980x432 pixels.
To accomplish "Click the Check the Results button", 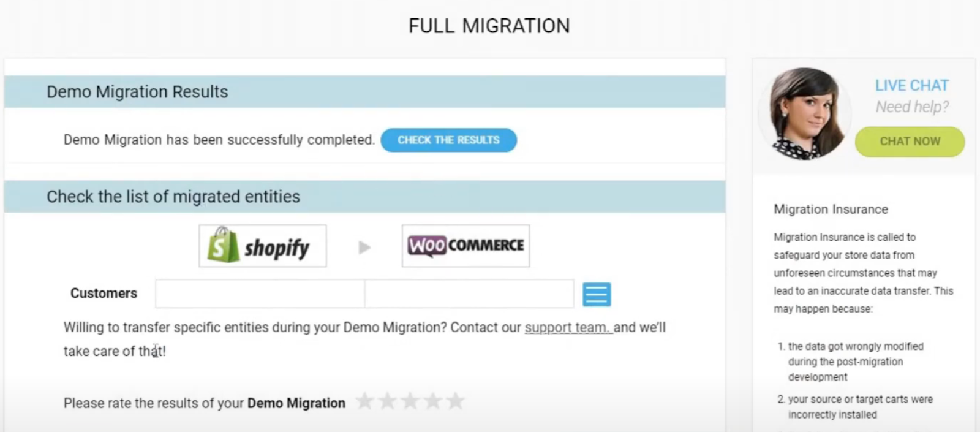I will (x=448, y=140).
